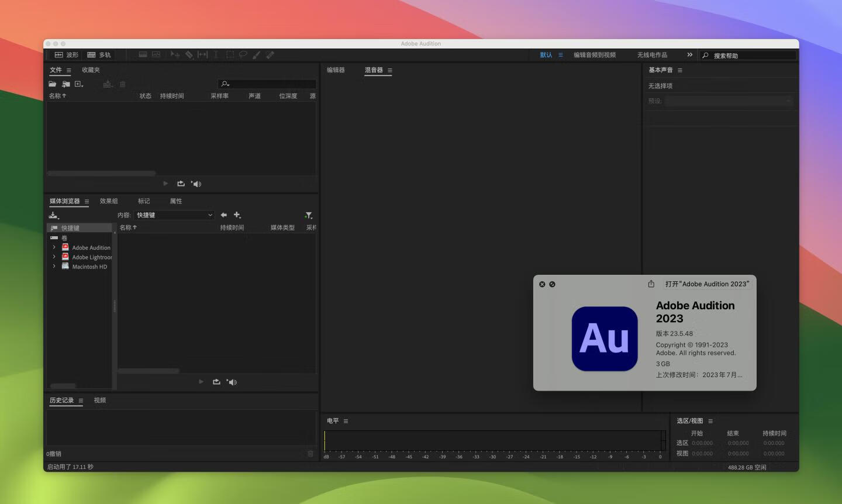The width and height of the screenshot is (842, 504).
Task: Click Open "Adobe Audition 2023" button in preview
Action: [x=707, y=284]
